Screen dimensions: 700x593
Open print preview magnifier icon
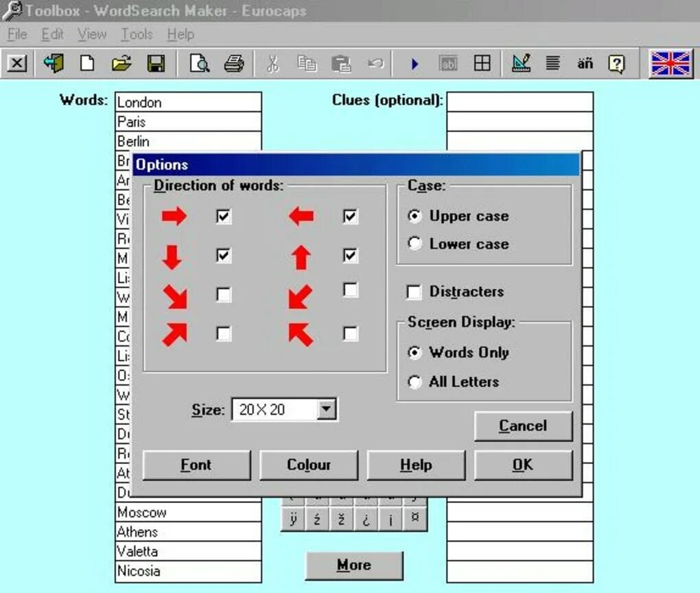[199, 63]
